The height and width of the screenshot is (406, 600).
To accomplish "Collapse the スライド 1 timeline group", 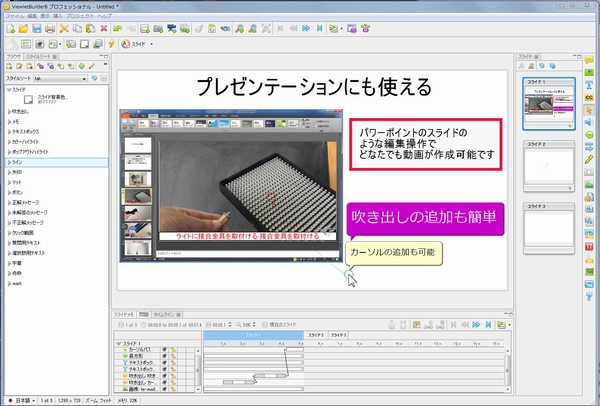I will pyautogui.click(x=119, y=344).
